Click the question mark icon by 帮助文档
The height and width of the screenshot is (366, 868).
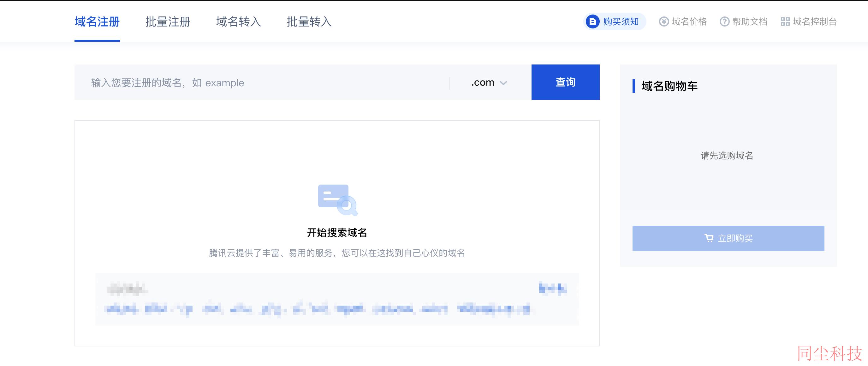click(x=724, y=21)
